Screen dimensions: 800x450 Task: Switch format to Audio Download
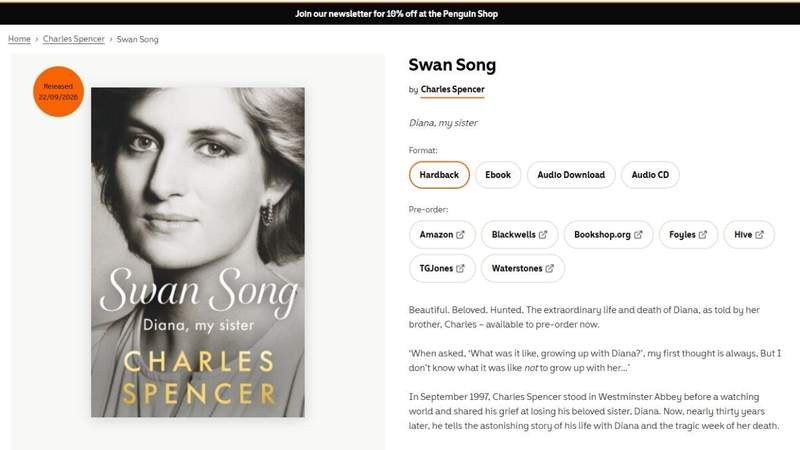tap(571, 175)
